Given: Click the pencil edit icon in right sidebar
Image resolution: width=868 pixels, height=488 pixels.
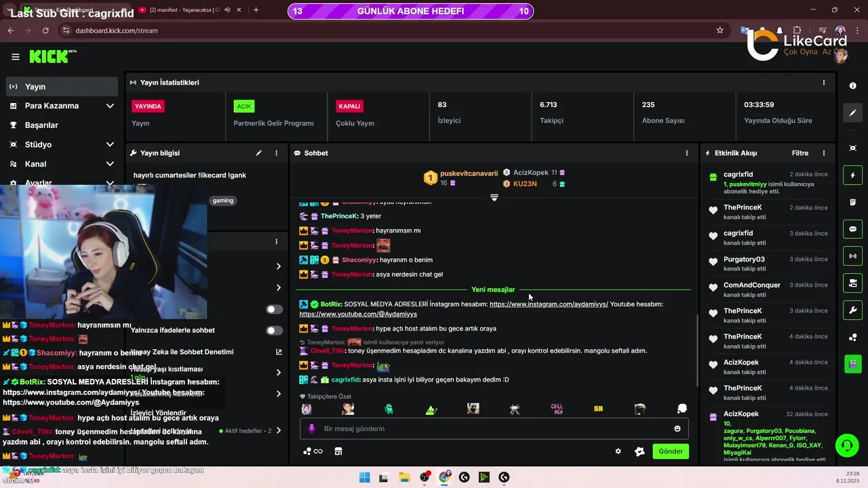Looking at the screenshot, I should click(x=852, y=113).
